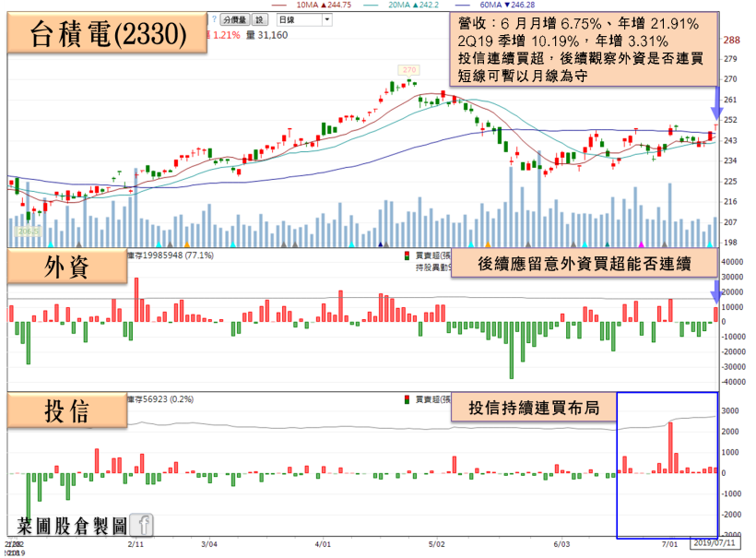
Task: Click the 6/03 date axis label
Action: point(561,544)
